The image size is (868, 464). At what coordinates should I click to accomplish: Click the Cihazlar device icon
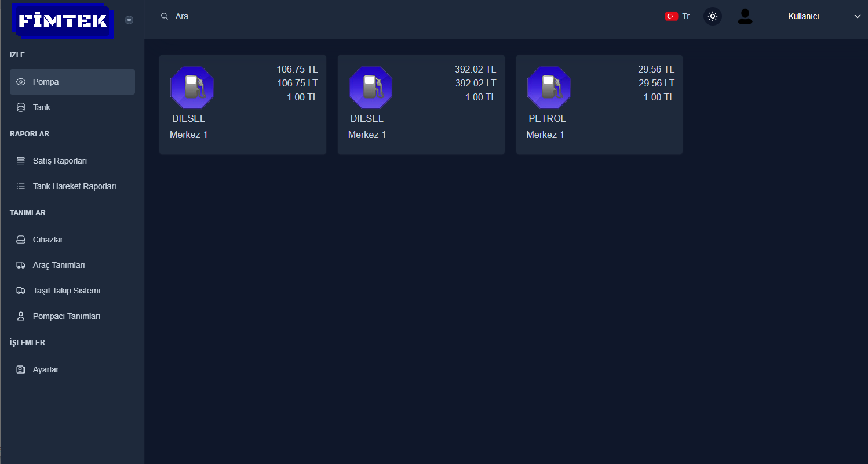click(21, 240)
